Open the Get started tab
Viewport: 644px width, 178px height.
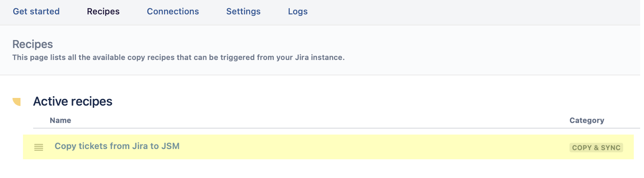click(36, 11)
